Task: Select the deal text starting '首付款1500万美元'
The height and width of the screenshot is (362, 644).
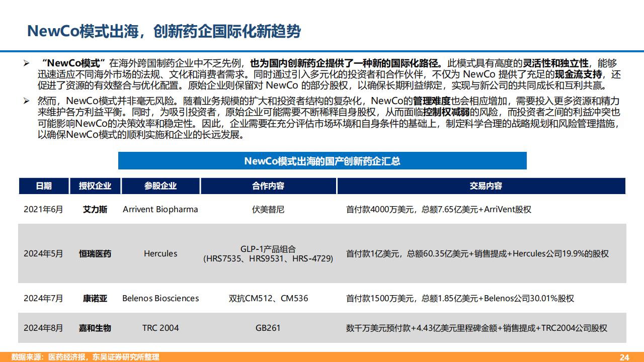Action: coord(460,298)
